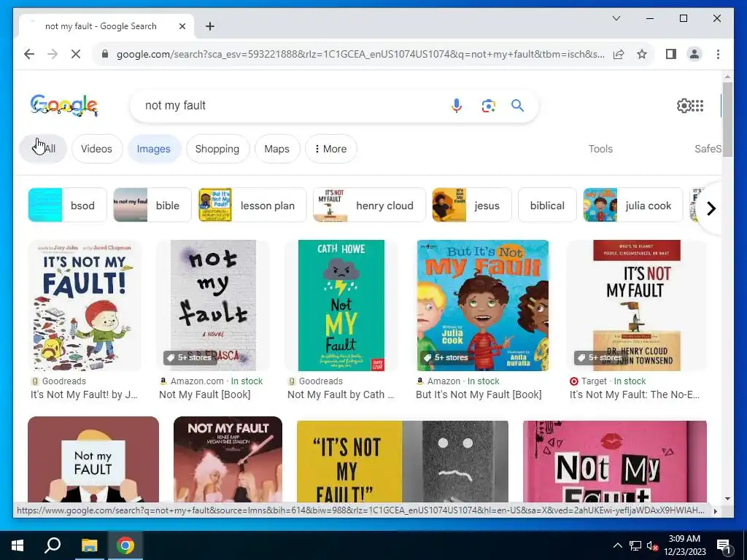The width and height of the screenshot is (747, 560).
Task: Go to the Google home logo
Action: (64, 105)
